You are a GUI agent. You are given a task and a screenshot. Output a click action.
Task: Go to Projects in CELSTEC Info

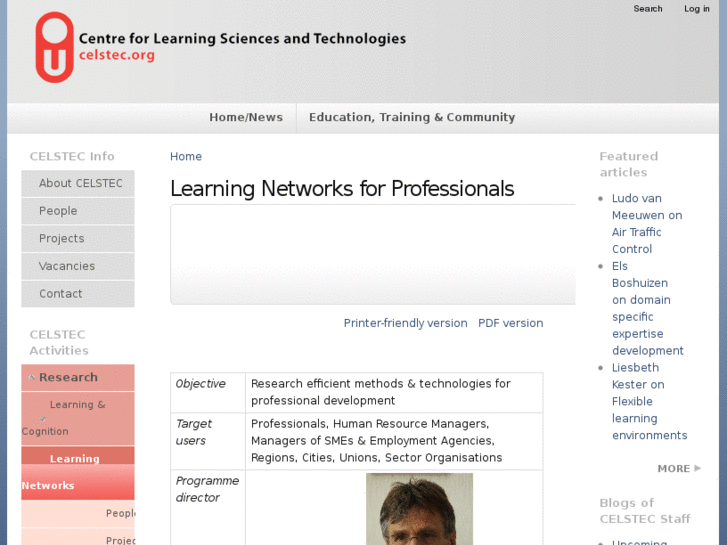click(x=61, y=238)
